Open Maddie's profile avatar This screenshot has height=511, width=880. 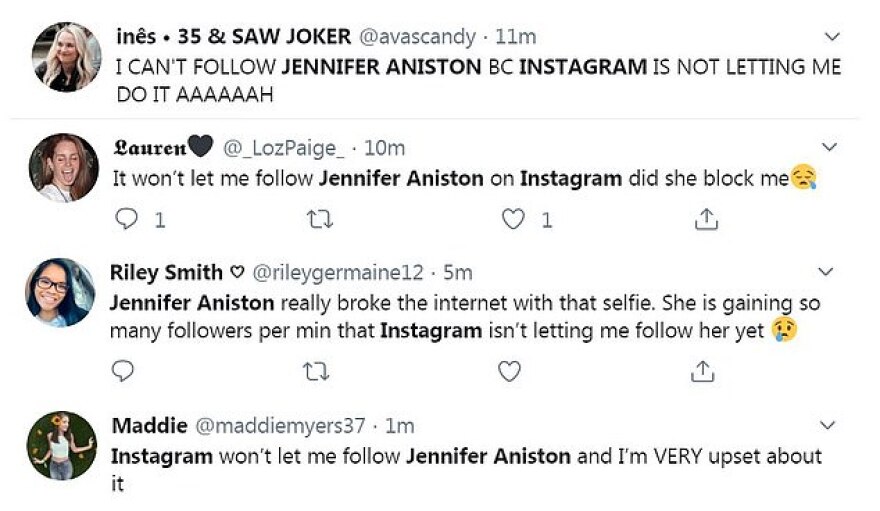click(62, 444)
